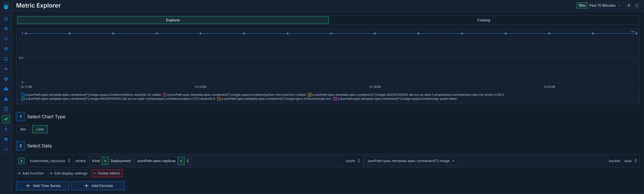Select the Bar chart type

coord(23,129)
